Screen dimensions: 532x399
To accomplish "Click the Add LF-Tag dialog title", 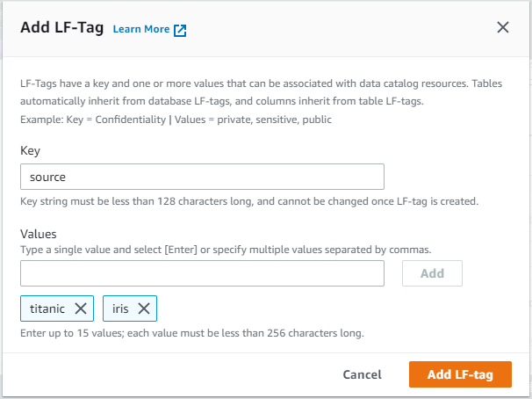I will 61,28.
